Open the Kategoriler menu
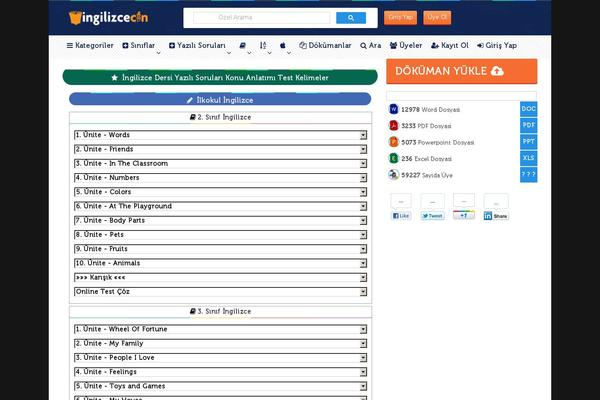The image size is (600, 400). point(90,46)
